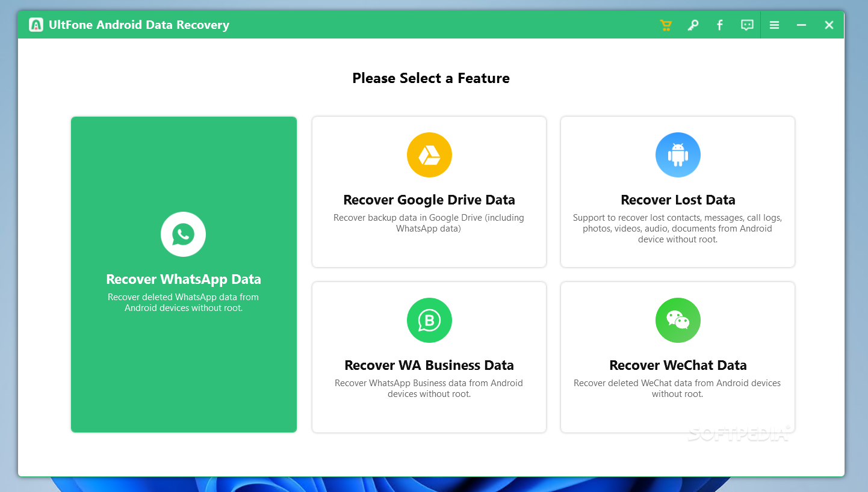Open the hamburger menu
This screenshot has width=868, height=492.
coord(775,25)
